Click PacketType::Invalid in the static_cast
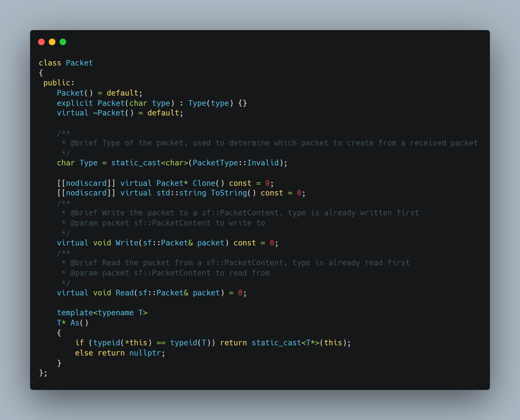The height and width of the screenshot is (420, 520). click(x=236, y=163)
